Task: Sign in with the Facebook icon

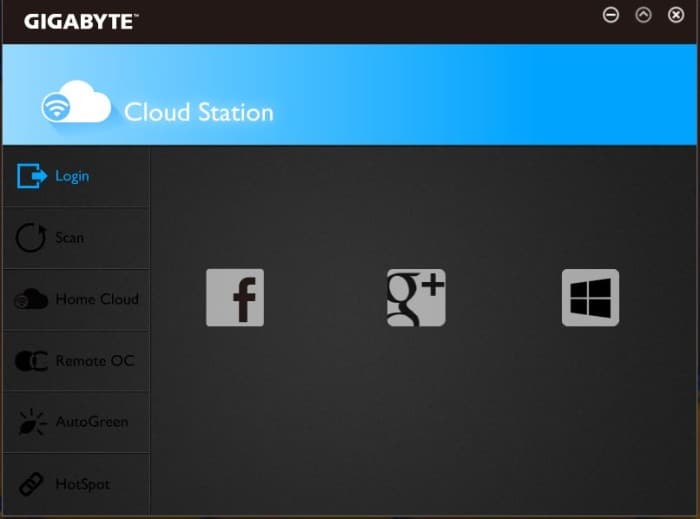Action: pyautogui.click(x=235, y=297)
